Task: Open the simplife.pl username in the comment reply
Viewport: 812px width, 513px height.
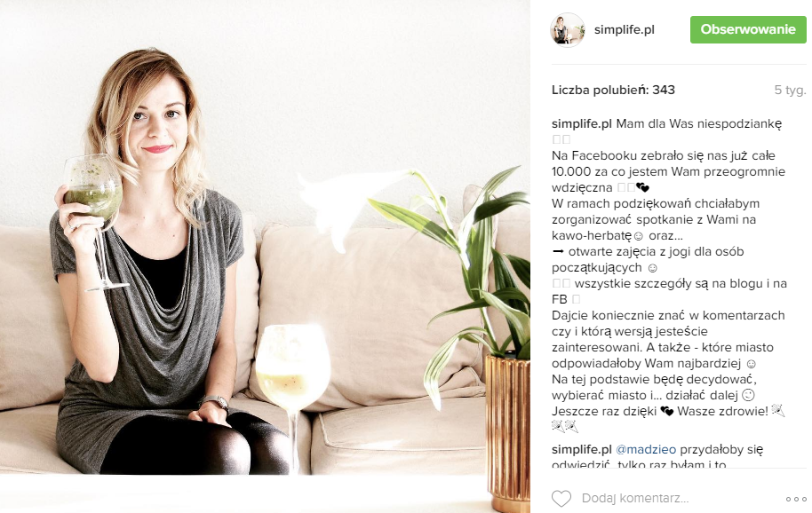Action: 582,449
